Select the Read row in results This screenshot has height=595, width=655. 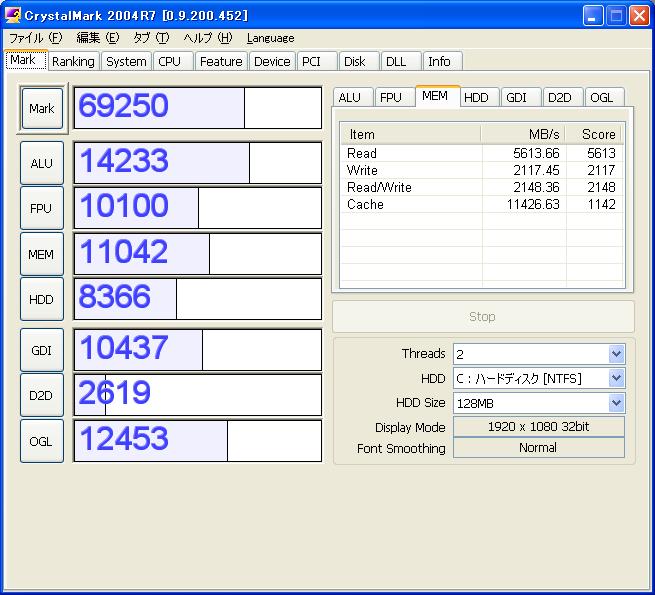click(482, 153)
